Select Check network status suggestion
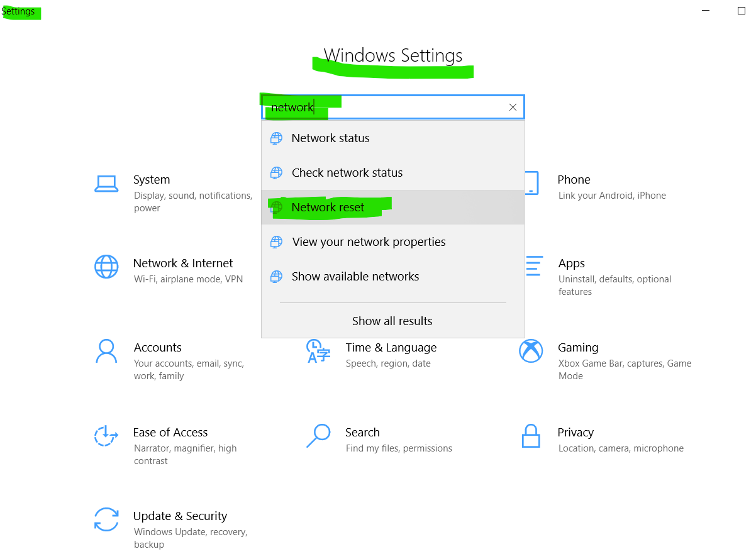Viewport: 756px width, 554px height. (x=393, y=173)
